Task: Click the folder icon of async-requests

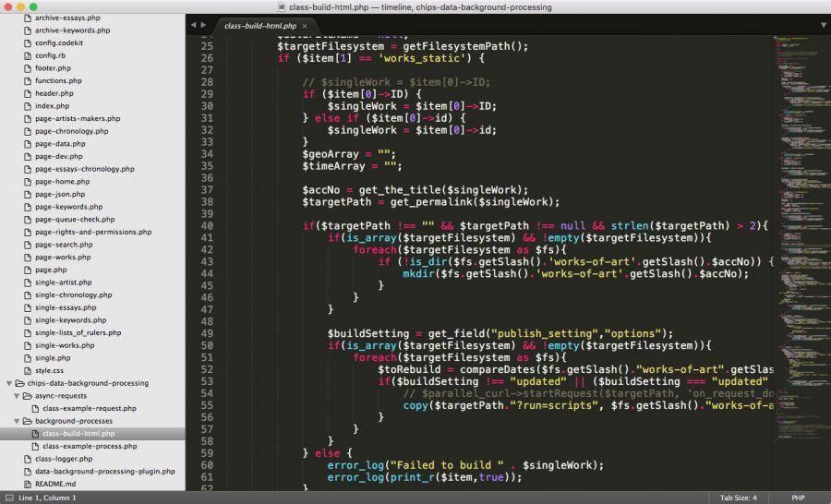Action: coord(30,395)
